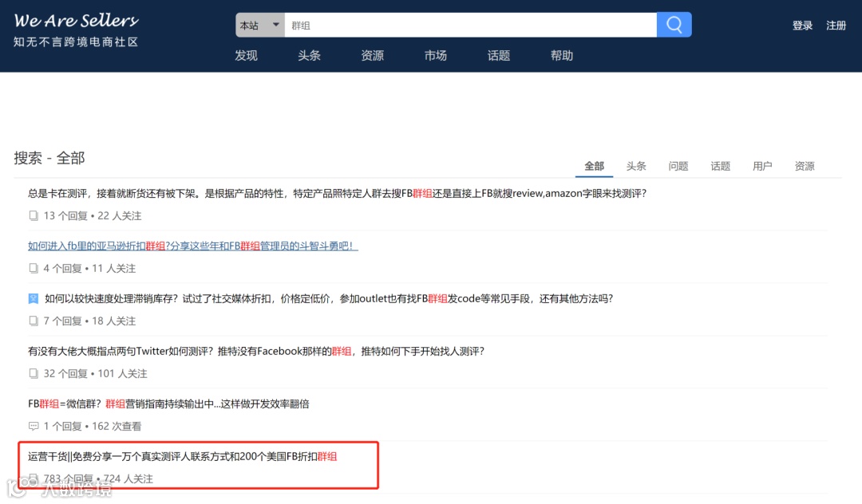862x504 pixels.
Task: Focus the search field containing 群组
Action: click(471, 26)
